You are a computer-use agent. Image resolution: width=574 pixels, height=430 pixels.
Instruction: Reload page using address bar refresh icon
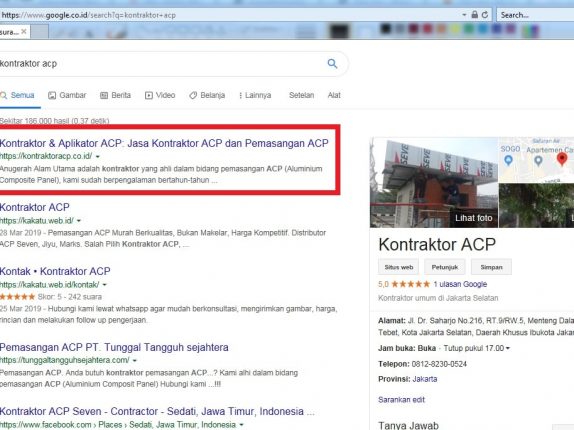pos(485,15)
